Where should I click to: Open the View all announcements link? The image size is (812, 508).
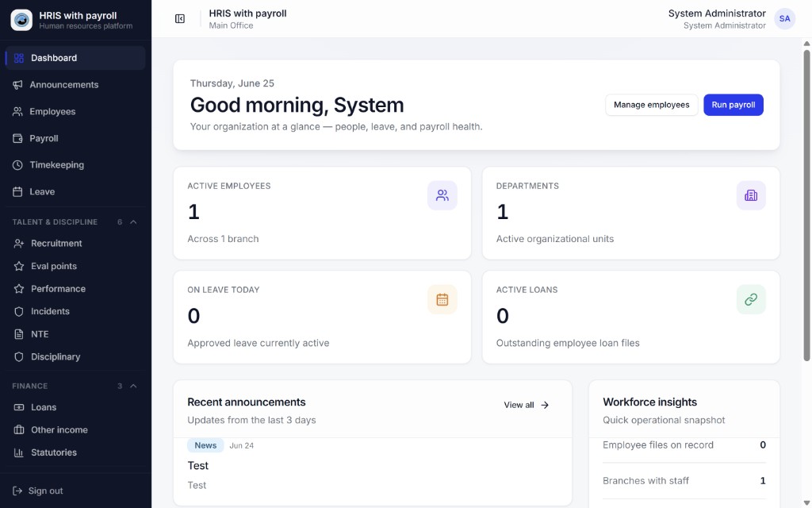527,406
